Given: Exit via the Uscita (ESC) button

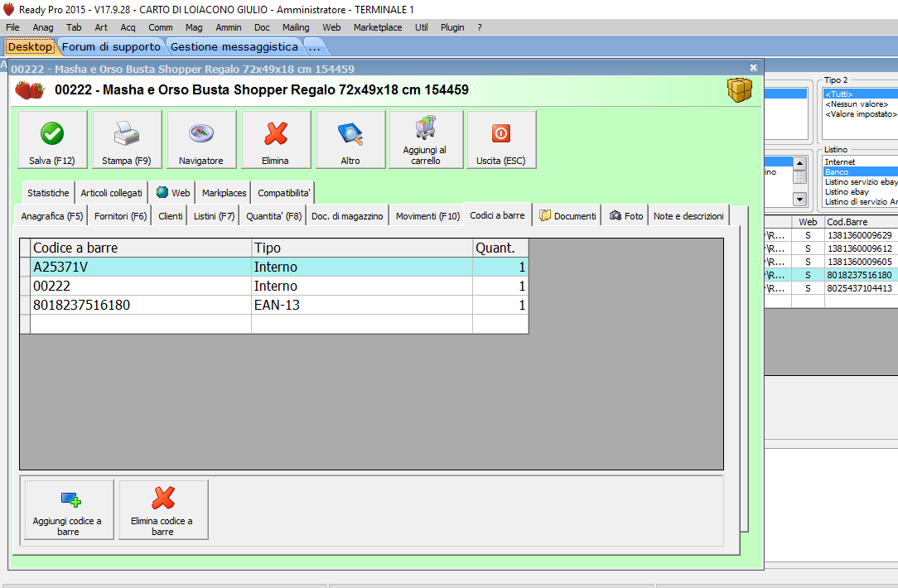Looking at the screenshot, I should click(501, 140).
